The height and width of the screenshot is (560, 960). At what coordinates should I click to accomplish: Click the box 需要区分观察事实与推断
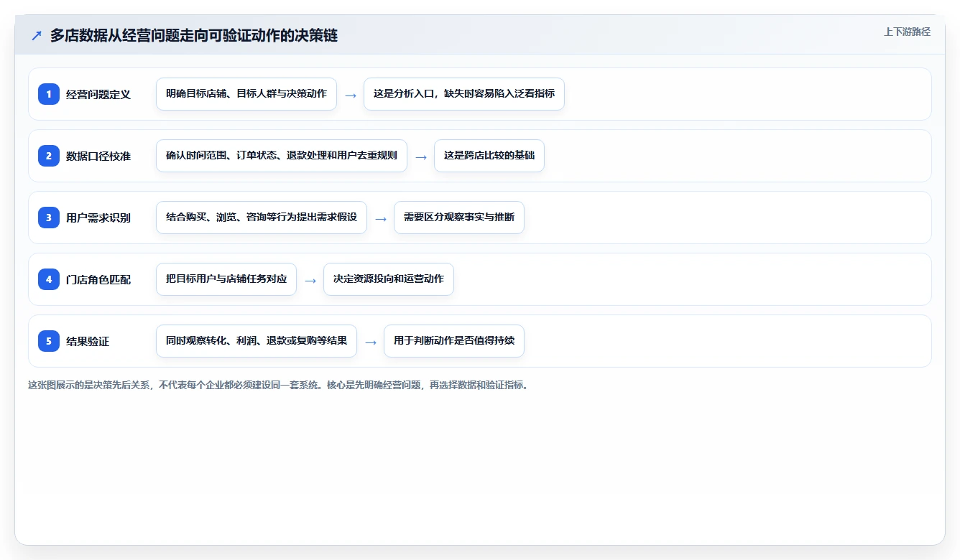pyautogui.click(x=459, y=218)
